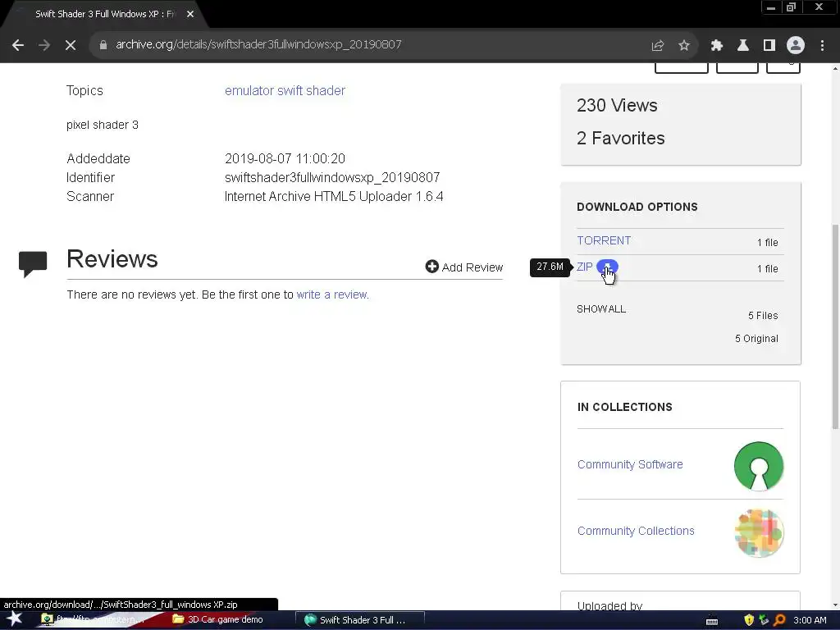Open the ftp taskbar window item
This screenshot has height=630, width=840.
[94, 620]
